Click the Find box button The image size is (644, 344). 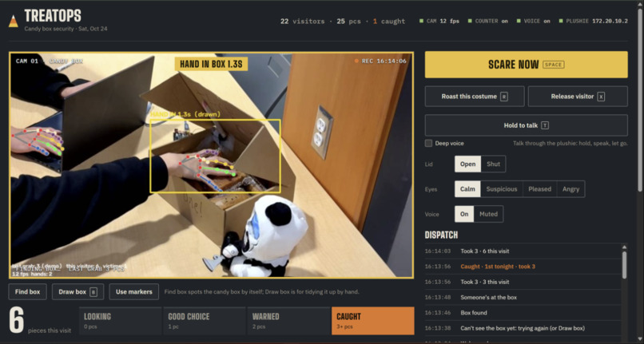coord(27,292)
